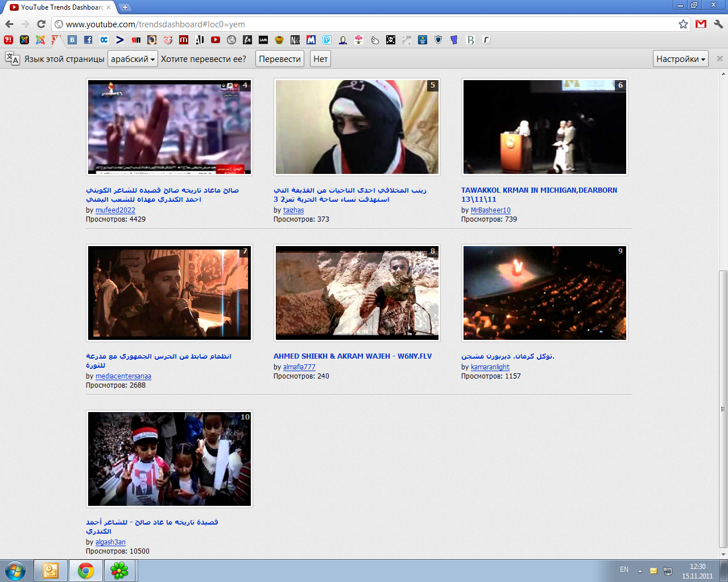Open the blue M bookmark icon
The height and width of the screenshot is (582, 728).
pos(311,40)
